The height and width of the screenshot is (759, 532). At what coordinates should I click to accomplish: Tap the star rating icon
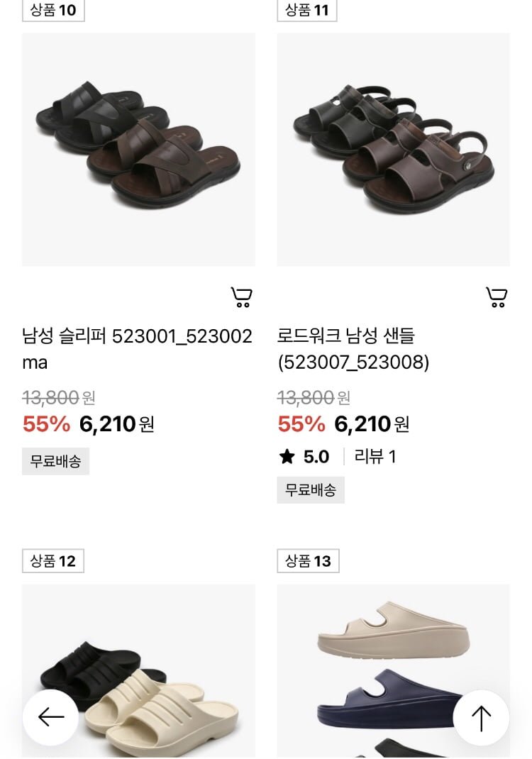[x=287, y=457]
